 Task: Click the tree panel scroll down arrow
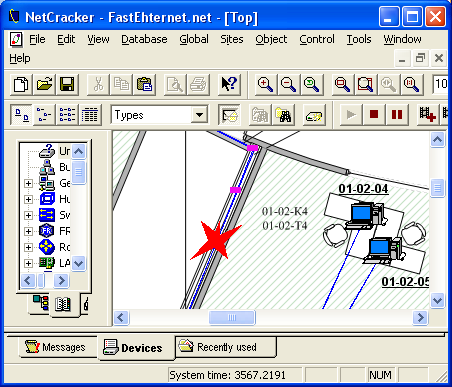point(79,263)
